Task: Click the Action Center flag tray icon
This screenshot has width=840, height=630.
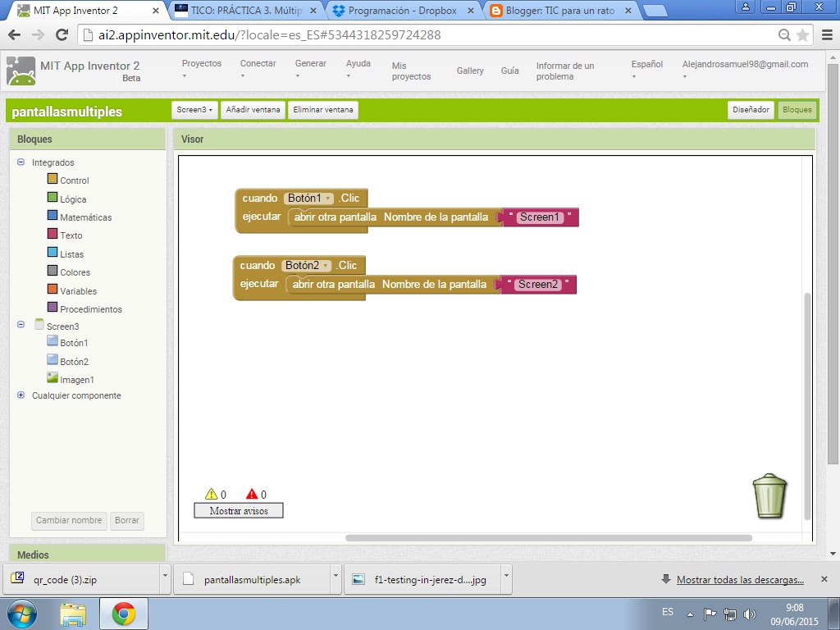Action: [x=710, y=614]
